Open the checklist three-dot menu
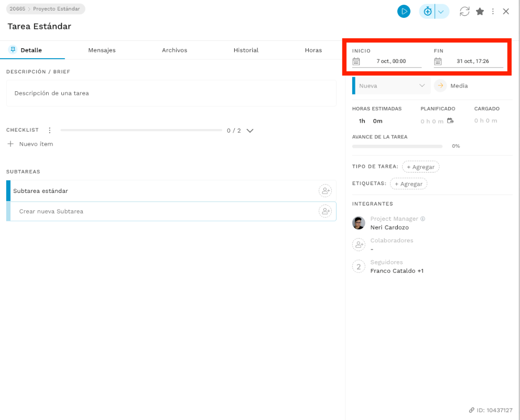The image size is (520, 420). click(49, 131)
